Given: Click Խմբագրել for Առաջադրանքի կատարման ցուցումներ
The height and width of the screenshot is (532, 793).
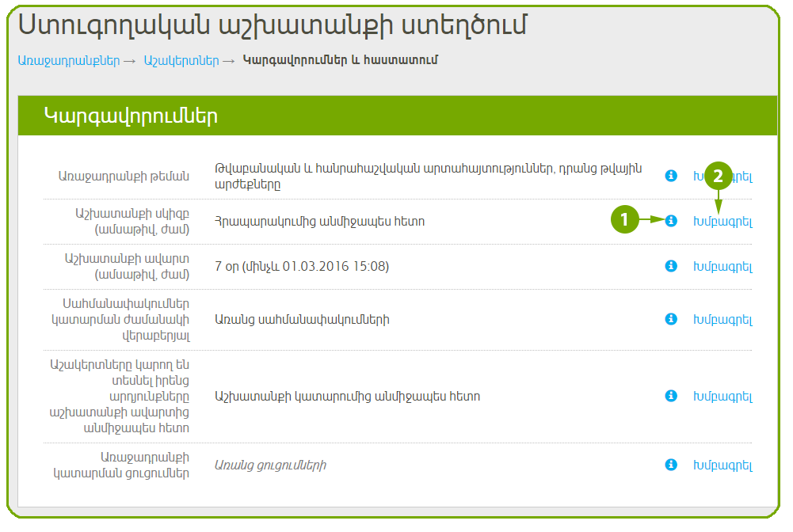Looking at the screenshot, I should tap(722, 465).
